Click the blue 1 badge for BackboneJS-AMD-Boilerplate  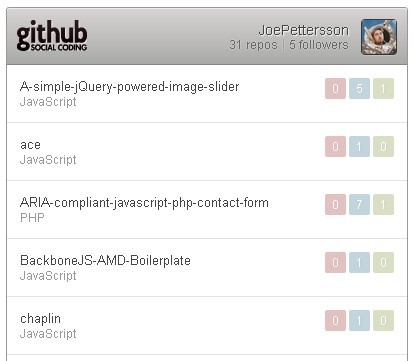click(x=359, y=262)
